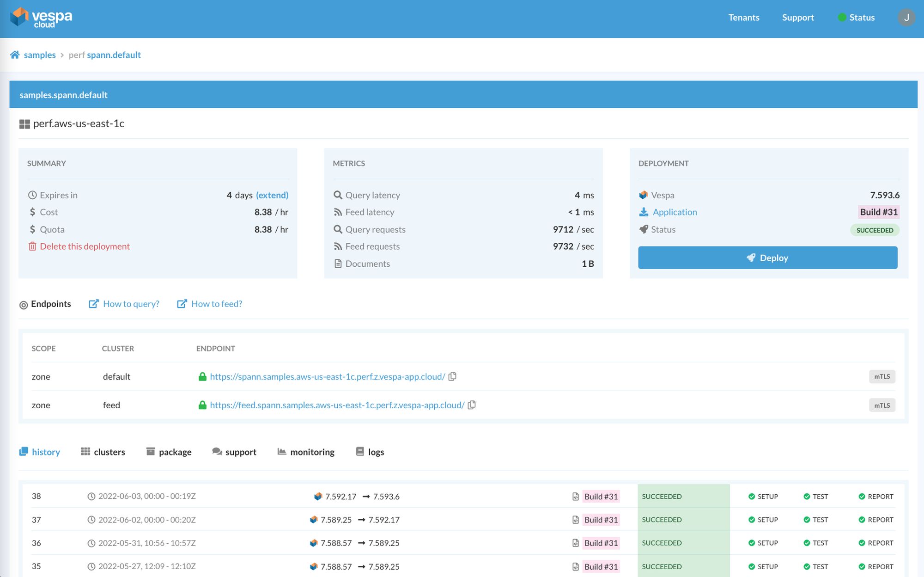The height and width of the screenshot is (577, 924).
Task: Open Tenants in the top navigation
Action: click(x=743, y=18)
